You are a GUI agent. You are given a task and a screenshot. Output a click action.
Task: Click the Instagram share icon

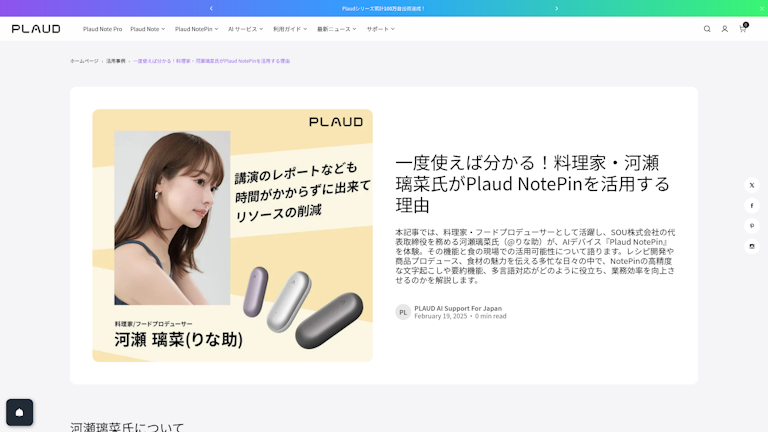tap(752, 246)
